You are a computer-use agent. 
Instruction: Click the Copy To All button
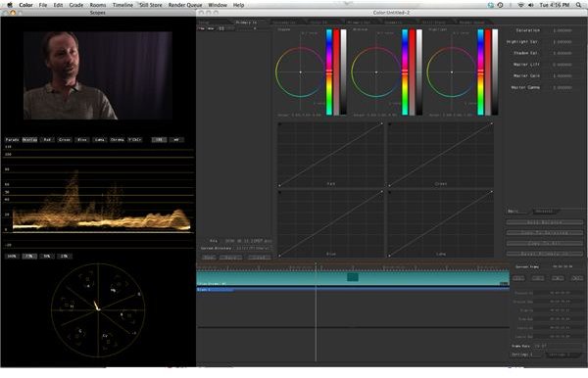pyautogui.click(x=545, y=243)
